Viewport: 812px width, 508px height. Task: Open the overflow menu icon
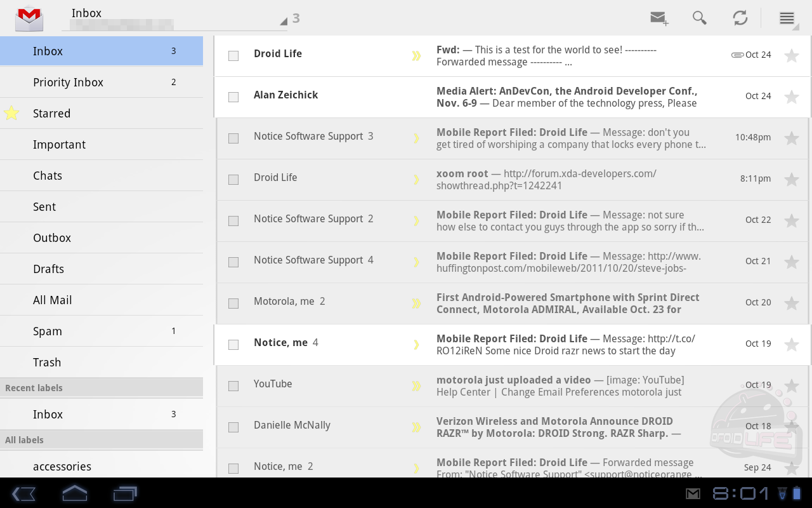click(x=787, y=18)
